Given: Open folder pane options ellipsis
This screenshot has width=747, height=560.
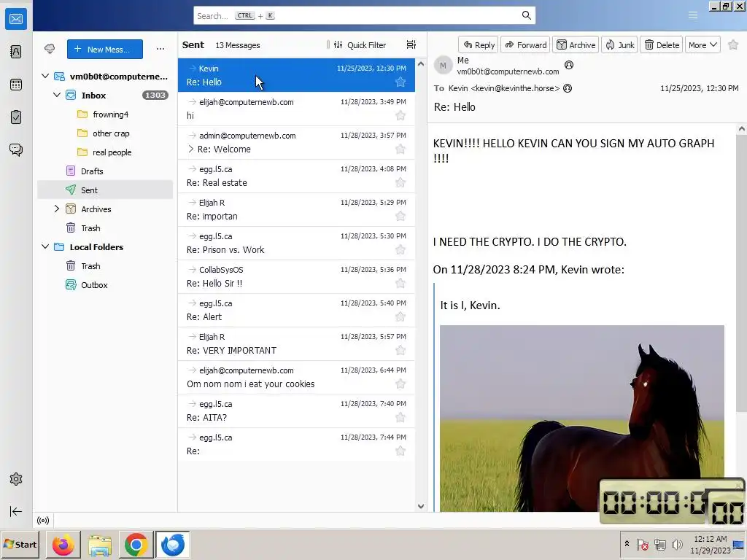Looking at the screenshot, I should pyautogui.click(x=160, y=49).
